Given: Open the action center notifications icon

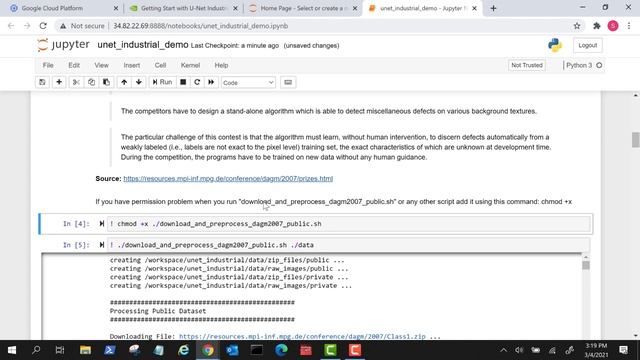Looking at the screenshot, I should [x=623, y=350].
